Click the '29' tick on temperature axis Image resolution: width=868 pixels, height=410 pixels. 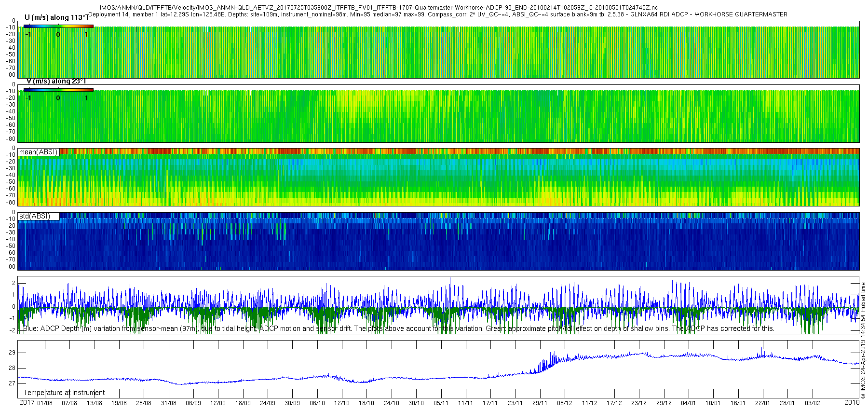12,353
